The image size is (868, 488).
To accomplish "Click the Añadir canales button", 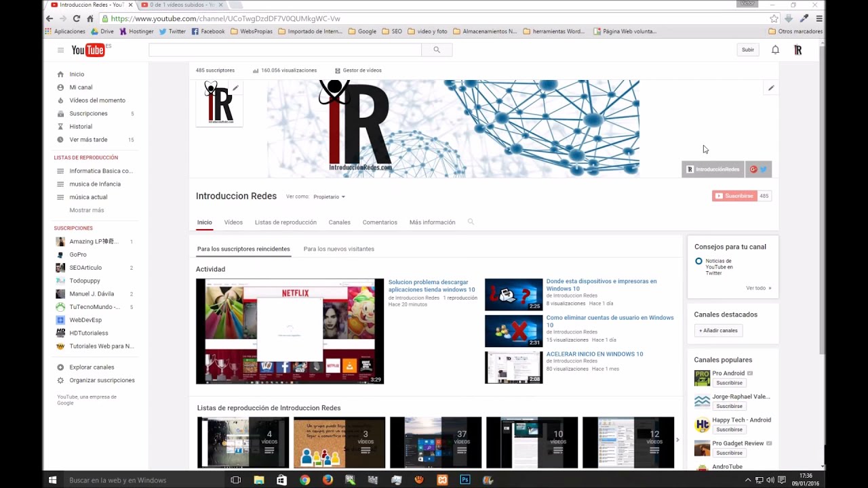I will pyautogui.click(x=718, y=331).
